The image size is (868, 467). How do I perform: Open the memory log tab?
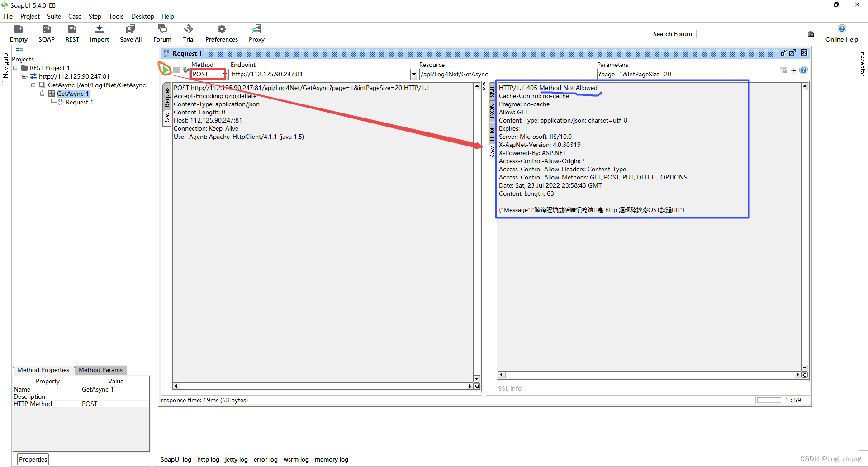coord(332,459)
